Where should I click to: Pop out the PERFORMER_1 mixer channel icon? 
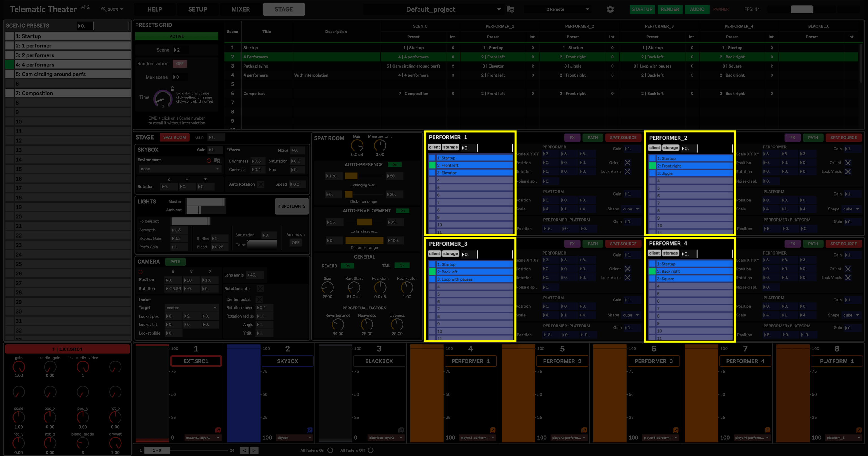point(493,430)
